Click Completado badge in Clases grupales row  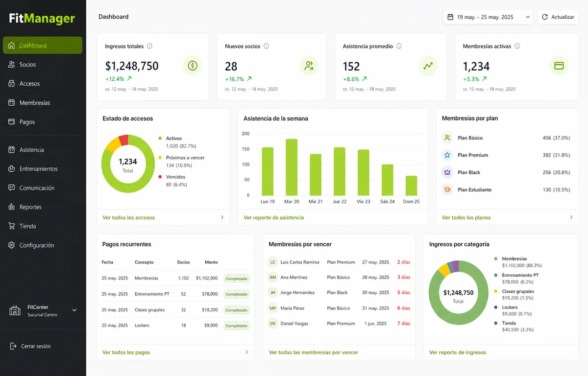coord(237,310)
